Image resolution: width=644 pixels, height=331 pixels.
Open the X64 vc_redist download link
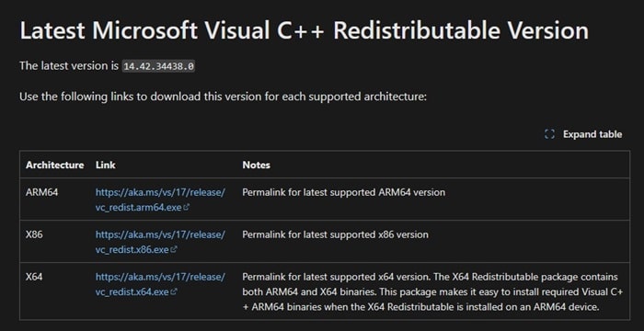[160, 284]
